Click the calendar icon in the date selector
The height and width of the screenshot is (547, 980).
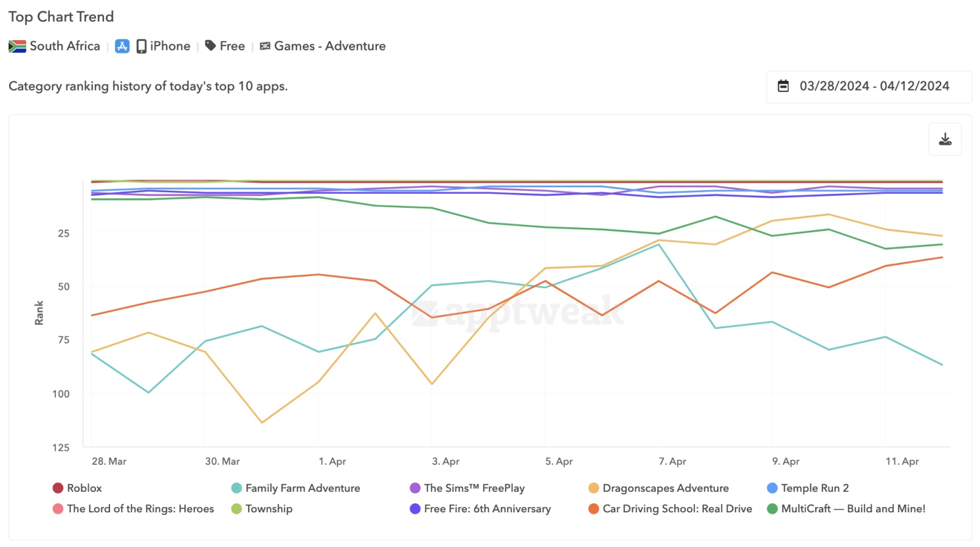point(784,86)
